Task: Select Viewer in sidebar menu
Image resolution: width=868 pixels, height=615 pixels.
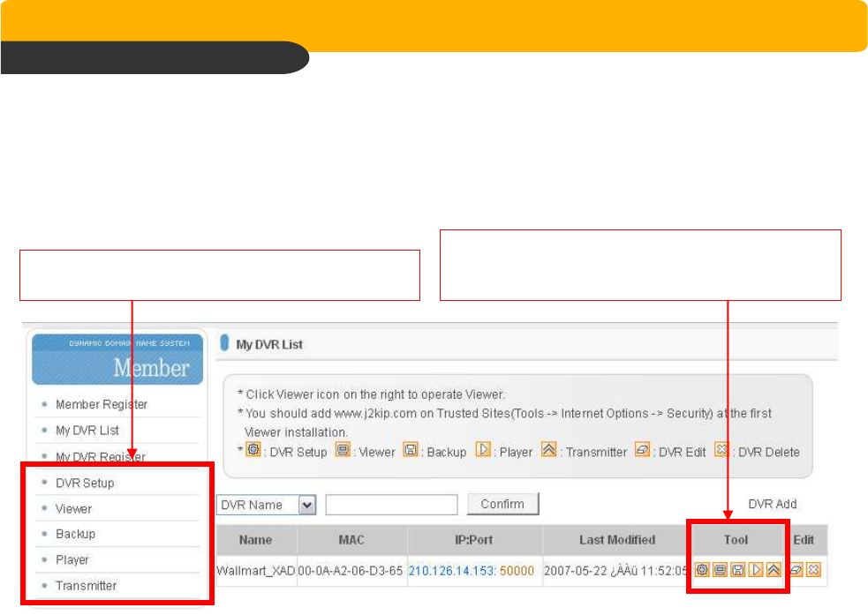Action: 73,509
